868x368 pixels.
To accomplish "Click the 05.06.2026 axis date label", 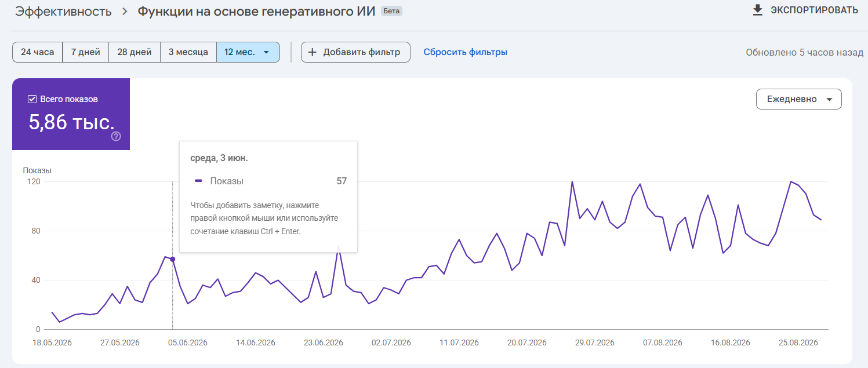I will coord(188,343).
